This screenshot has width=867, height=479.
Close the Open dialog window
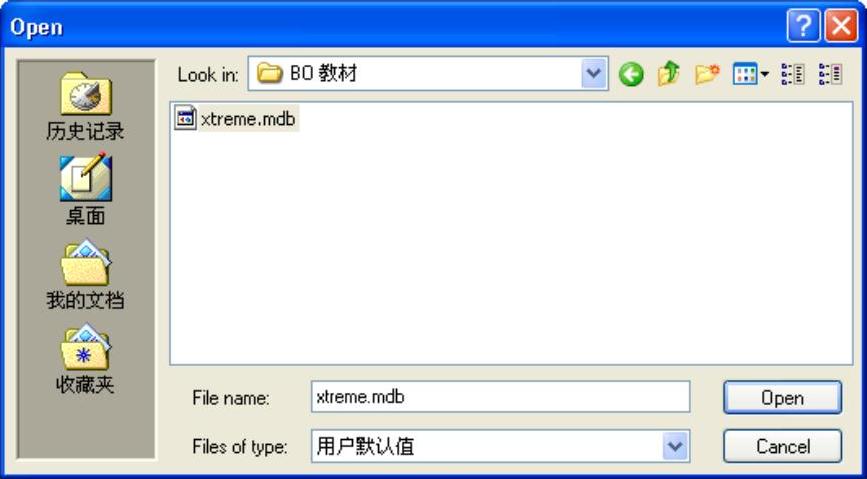pyautogui.click(x=841, y=25)
